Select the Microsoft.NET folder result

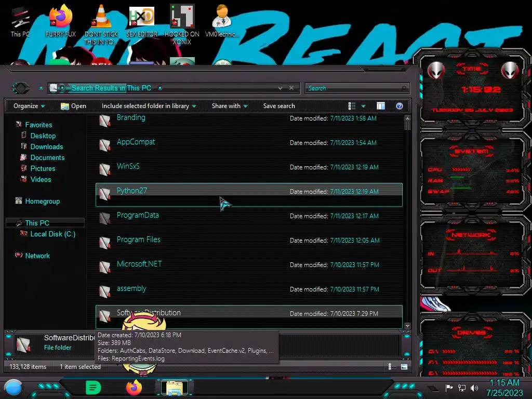pos(249,268)
